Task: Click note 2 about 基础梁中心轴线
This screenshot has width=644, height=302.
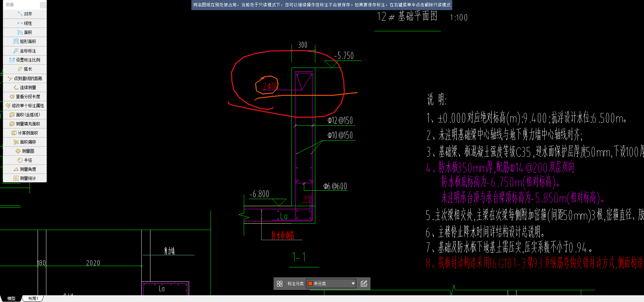Action: point(504,135)
